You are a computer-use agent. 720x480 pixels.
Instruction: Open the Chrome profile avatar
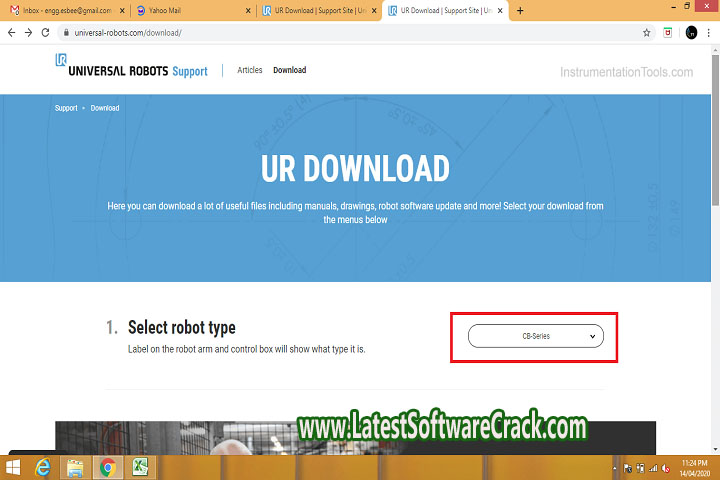(x=691, y=33)
